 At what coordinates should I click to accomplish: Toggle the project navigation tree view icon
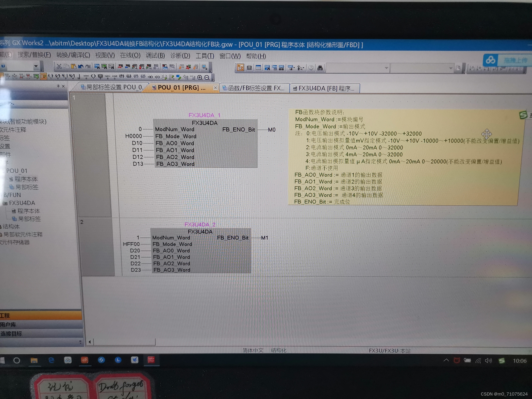click(x=240, y=68)
